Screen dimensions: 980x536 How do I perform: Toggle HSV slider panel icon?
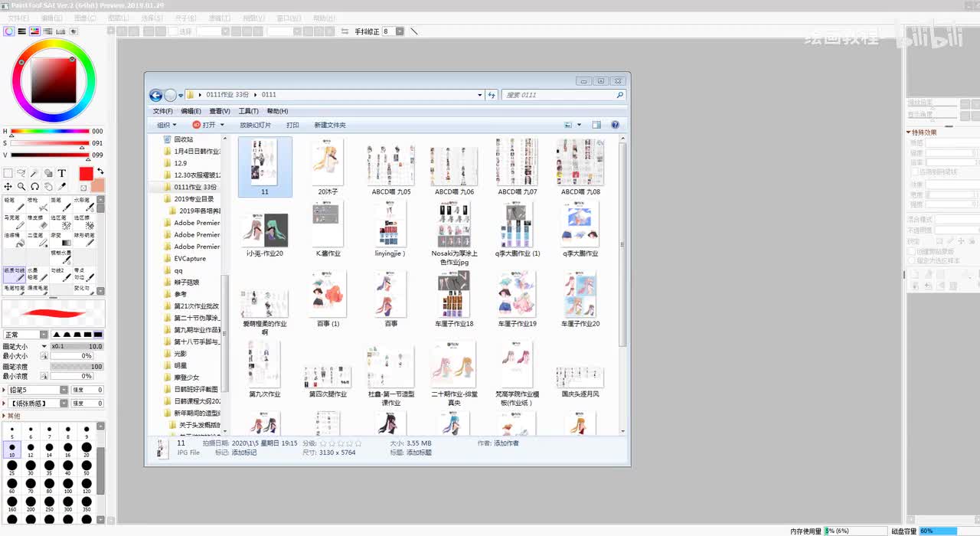(34, 31)
